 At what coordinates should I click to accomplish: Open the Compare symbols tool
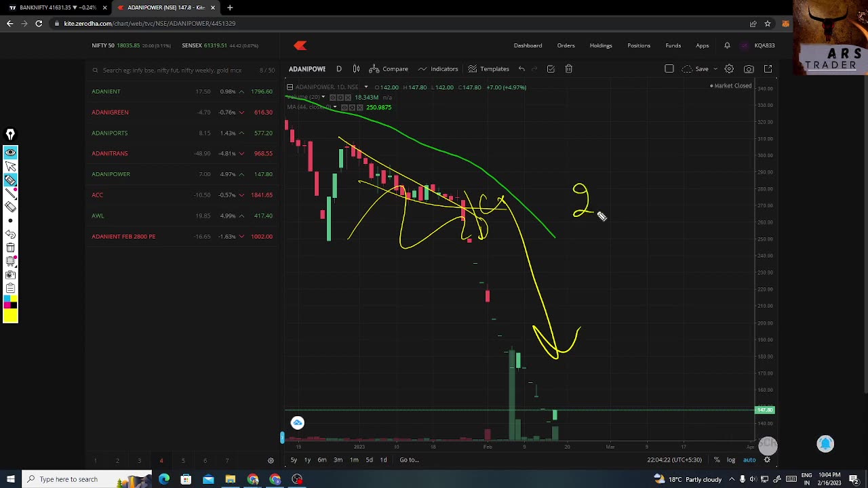(x=389, y=68)
